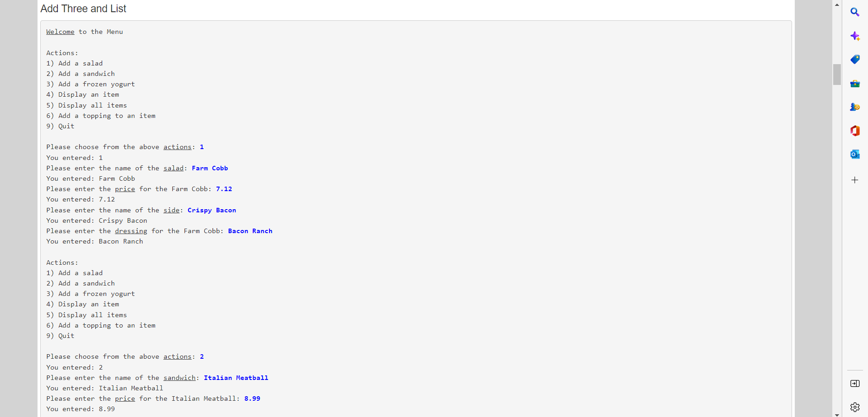The width and height of the screenshot is (868, 417).
Task: Open Outlook from the sidebar
Action: (855, 154)
